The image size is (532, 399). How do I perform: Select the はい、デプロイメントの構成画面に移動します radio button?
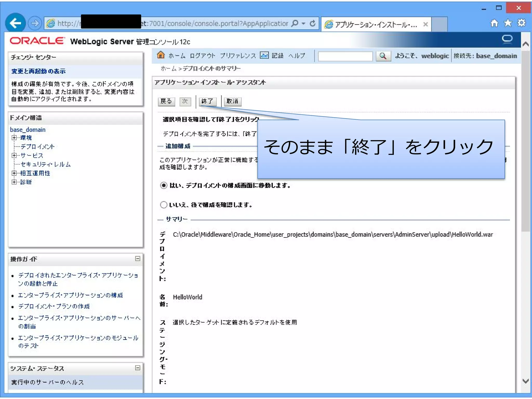pos(163,185)
